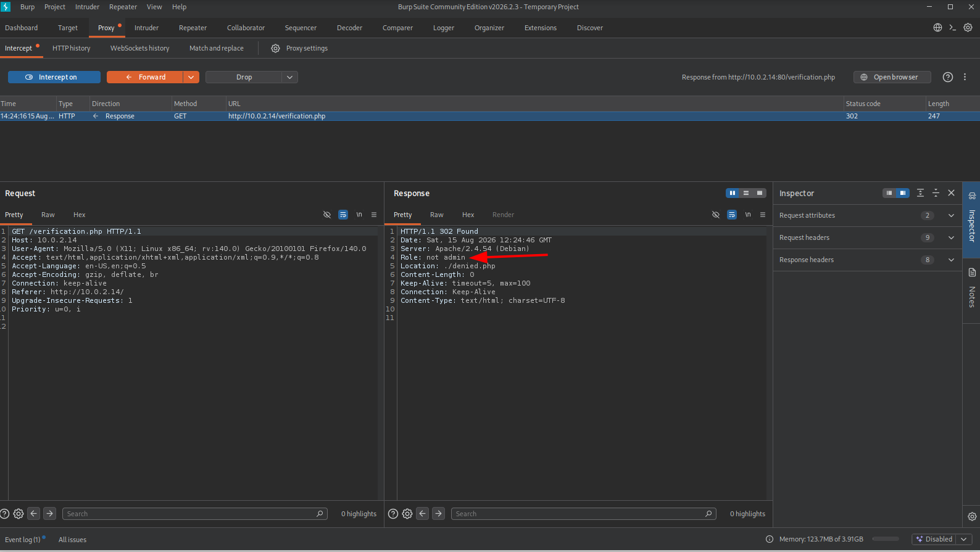Open the Match and replace tab
Screen dimensions: 980x552
(216, 48)
